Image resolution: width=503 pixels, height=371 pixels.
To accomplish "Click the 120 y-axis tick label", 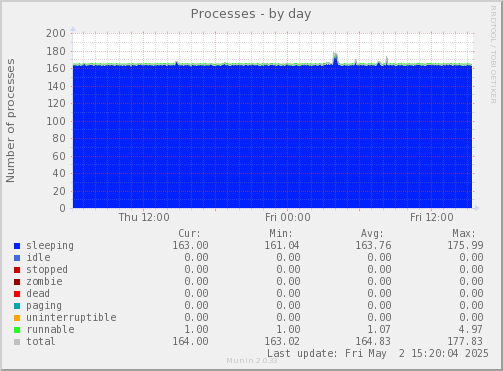I will tap(56, 103).
